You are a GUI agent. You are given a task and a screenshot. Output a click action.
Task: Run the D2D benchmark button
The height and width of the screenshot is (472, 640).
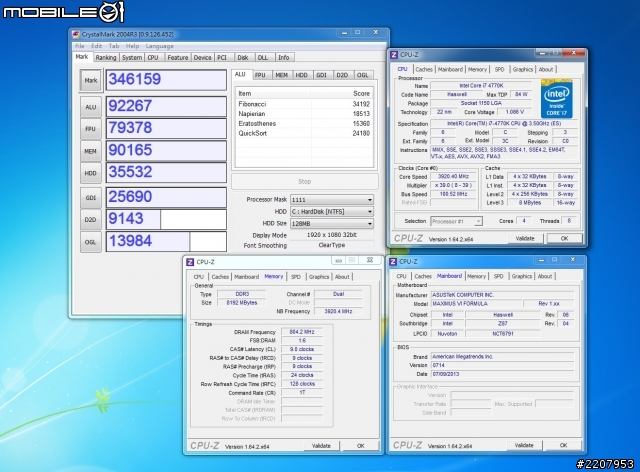(91, 220)
